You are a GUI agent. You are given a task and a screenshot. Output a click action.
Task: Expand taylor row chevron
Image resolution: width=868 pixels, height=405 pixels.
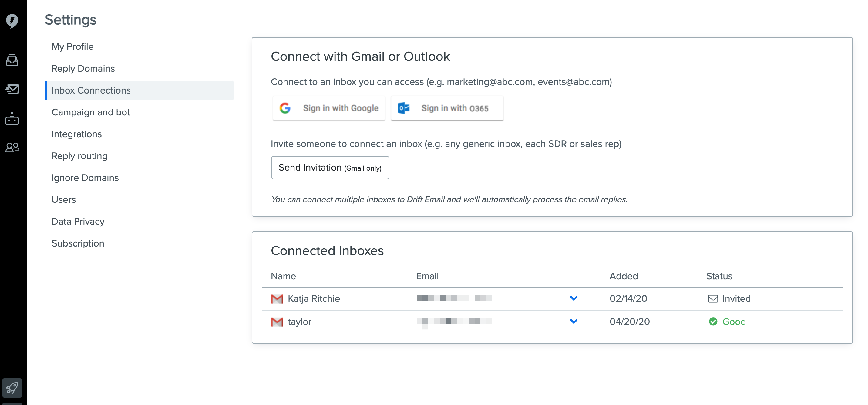[574, 322]
